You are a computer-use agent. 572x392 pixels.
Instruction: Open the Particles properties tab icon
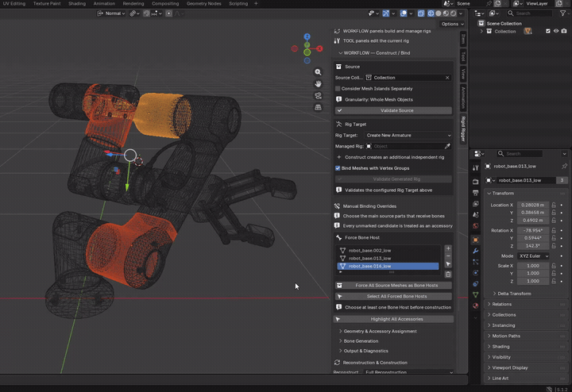coord(475,262)
